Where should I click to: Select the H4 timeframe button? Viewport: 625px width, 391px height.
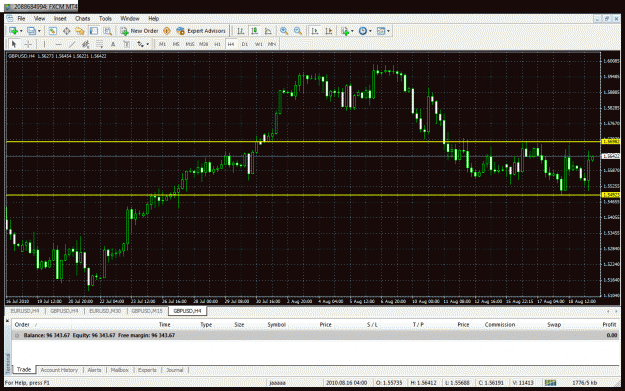pos(231,44)
